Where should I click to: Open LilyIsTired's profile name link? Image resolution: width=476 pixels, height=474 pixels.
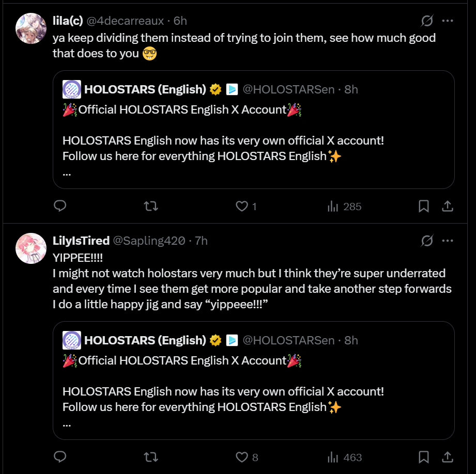click(81, 241)
